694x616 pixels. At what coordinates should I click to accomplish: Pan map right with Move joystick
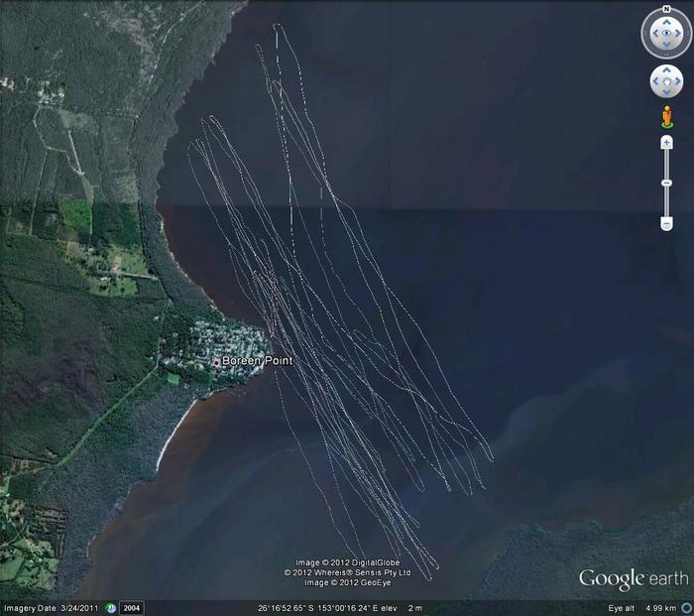pos(678,80)
